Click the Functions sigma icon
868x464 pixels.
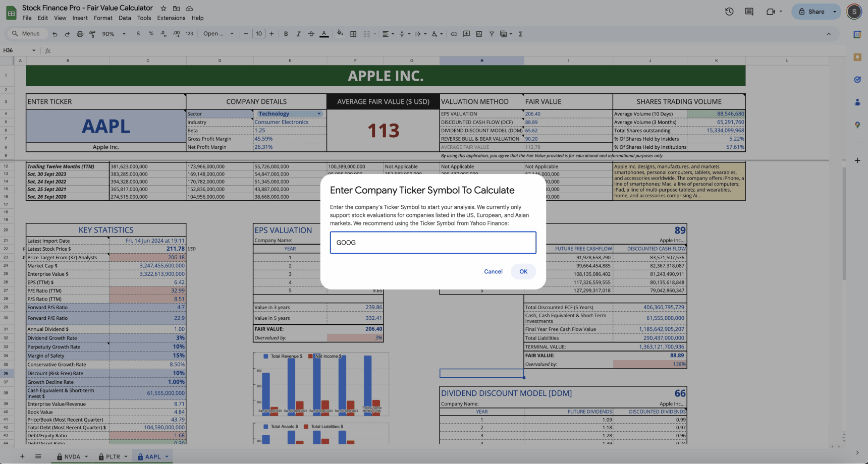520,34
